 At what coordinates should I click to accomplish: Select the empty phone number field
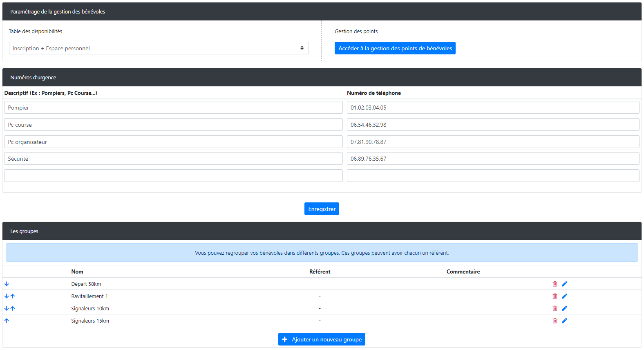(x=493, y=176)
